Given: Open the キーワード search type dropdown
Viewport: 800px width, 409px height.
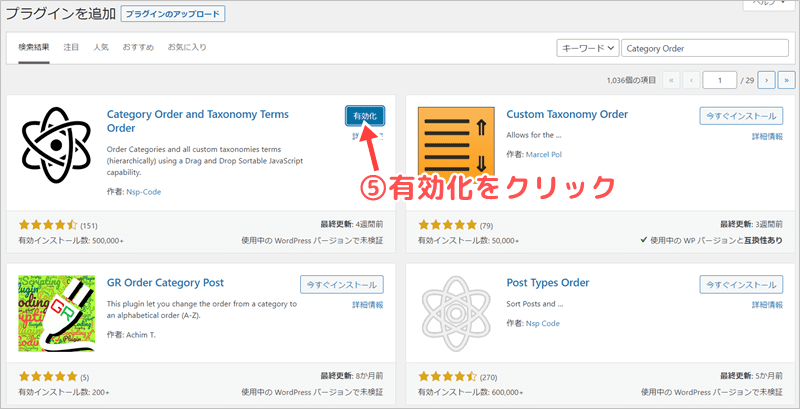Looking at the screenshot, I should pyautogui.click(x=586, y=46).
